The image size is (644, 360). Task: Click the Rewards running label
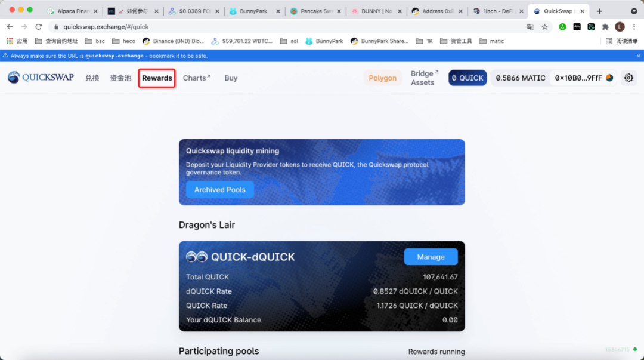(436, 352)
